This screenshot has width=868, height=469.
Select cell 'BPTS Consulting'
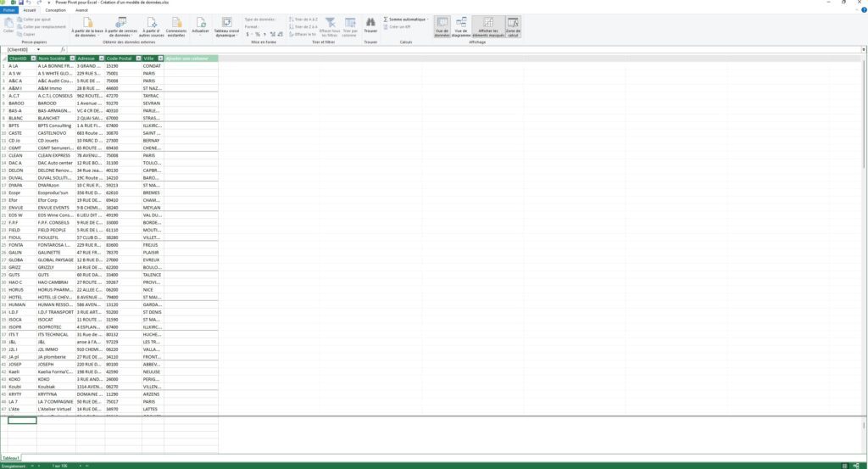coord(56,126)
